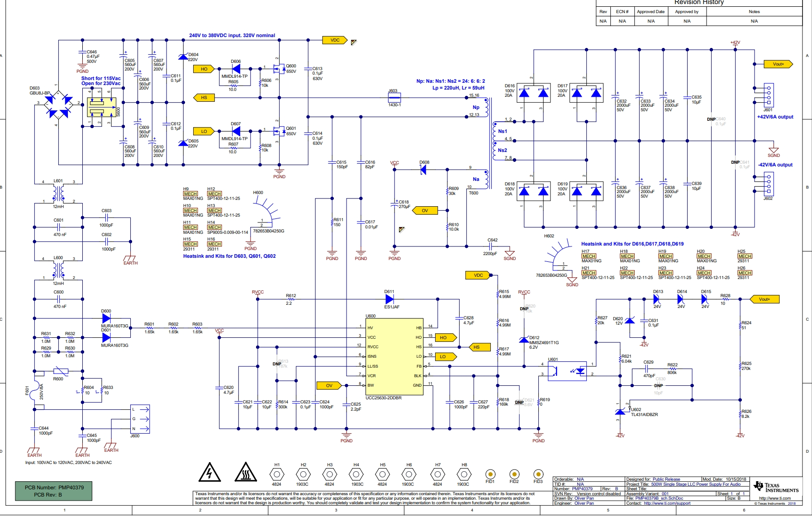Select the H600 heatsink symbol
Image resolution: width=812 pixels, height=516 pixels.
click(266, 213)
